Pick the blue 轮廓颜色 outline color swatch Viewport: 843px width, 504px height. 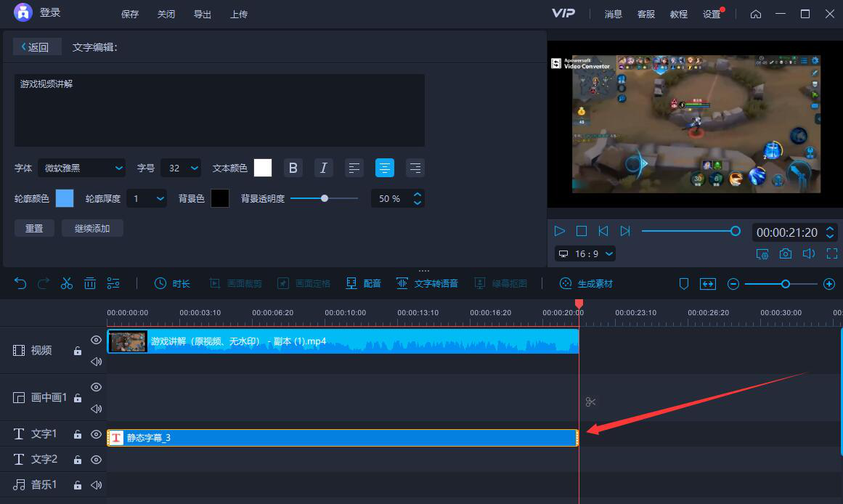point(65,198)
